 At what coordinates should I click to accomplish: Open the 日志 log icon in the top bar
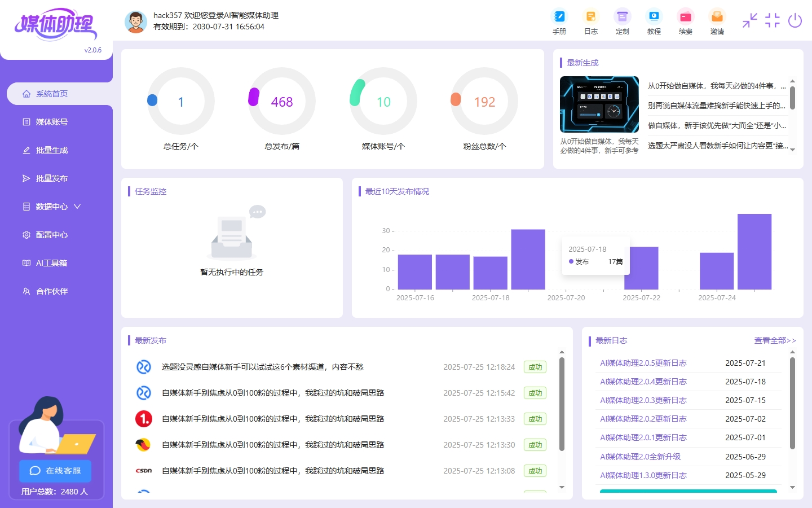[591, 21]
